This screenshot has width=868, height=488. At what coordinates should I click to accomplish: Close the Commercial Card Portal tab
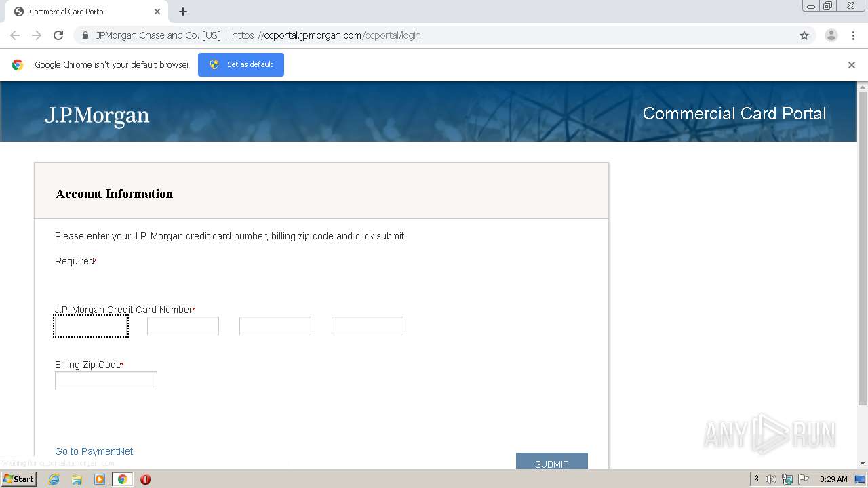tap(157, 12)
